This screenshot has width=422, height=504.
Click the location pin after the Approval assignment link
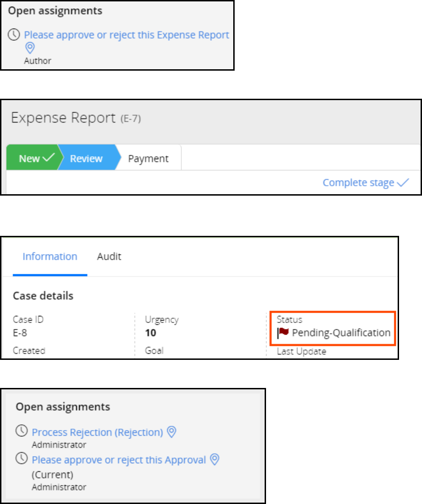coord(215,460)
